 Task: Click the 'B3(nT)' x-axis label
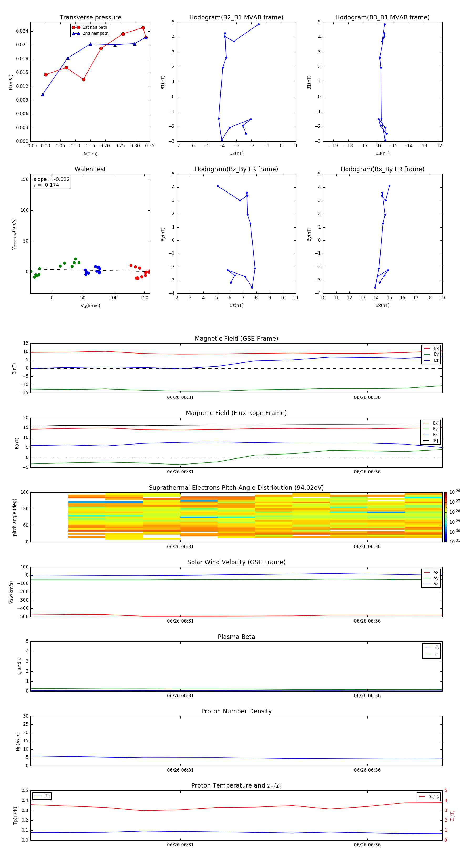tap(382, 153)
